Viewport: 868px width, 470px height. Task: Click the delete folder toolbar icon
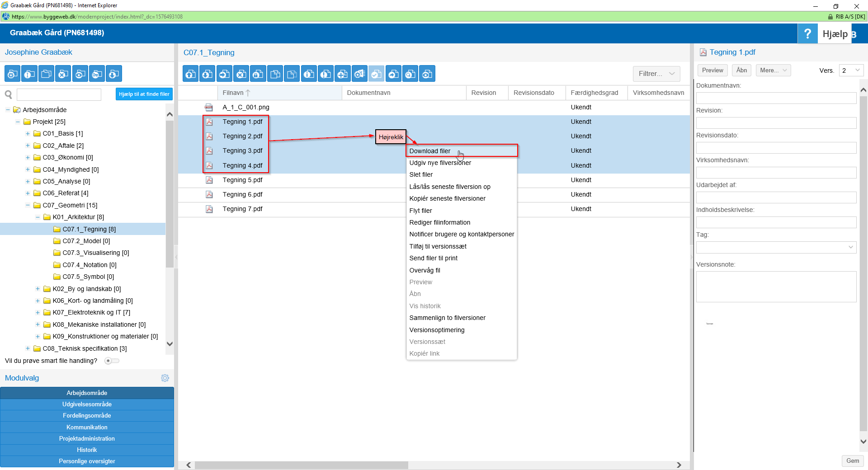[63, 74]
